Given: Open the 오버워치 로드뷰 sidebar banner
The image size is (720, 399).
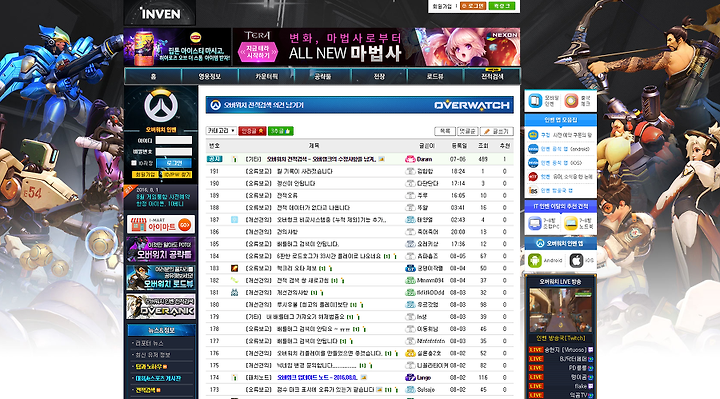Looking at the screenshot, I should pos(161,277).
